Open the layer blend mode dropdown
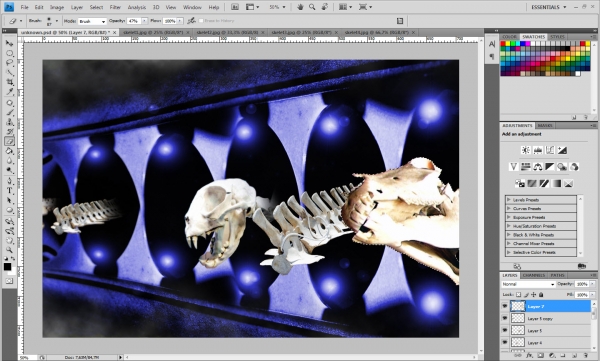600x361 pixels. (528, 284)
